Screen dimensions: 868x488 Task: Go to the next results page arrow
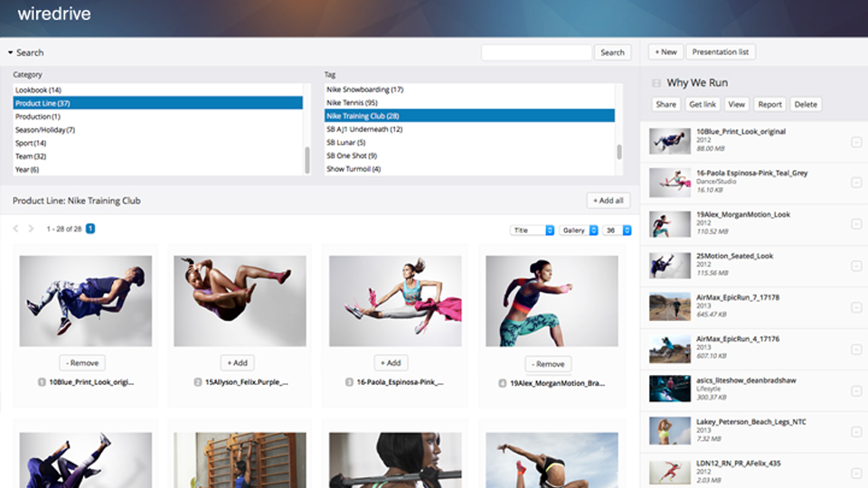(x=31, y=230)
